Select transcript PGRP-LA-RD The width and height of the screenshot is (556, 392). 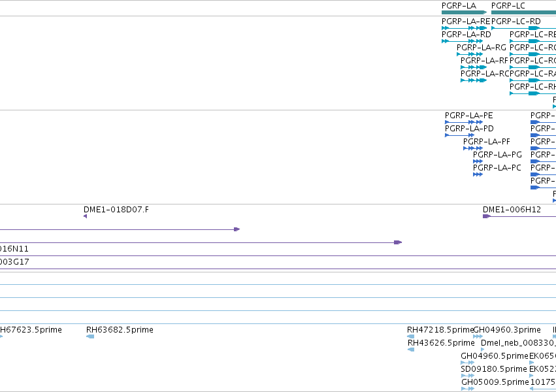click(x=466, y=35)
